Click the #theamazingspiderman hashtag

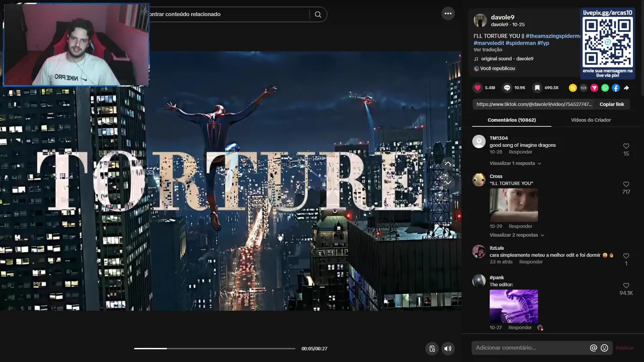[553, 36]
